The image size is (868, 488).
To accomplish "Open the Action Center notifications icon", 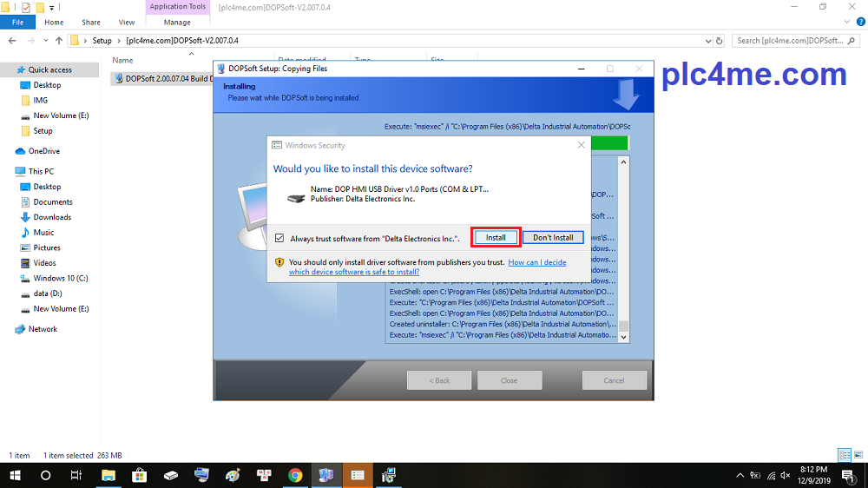I will click(x=850, y=475).
